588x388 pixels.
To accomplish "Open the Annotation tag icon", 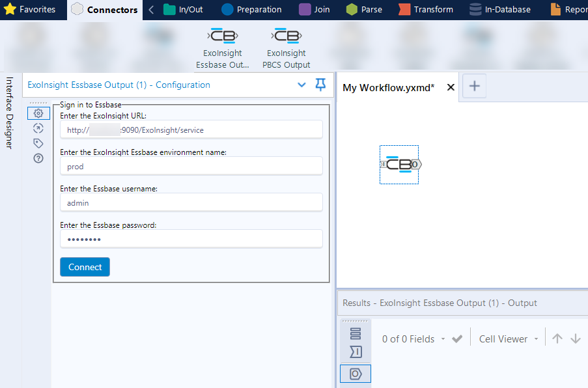I will click(38, 143).
